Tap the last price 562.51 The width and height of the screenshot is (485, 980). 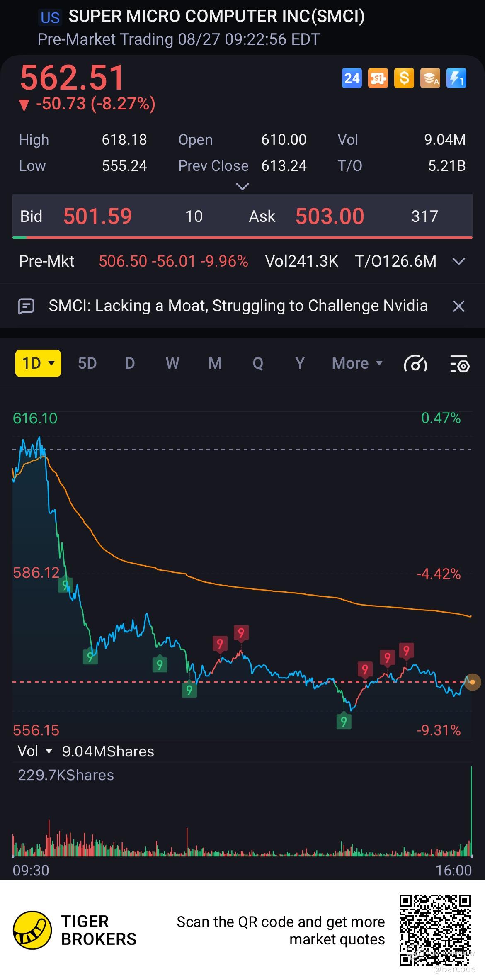(x=72, y=78)
